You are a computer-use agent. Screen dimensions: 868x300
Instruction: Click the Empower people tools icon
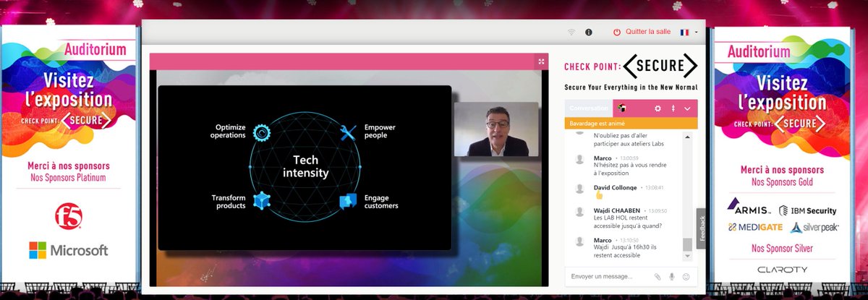[349, 132]
